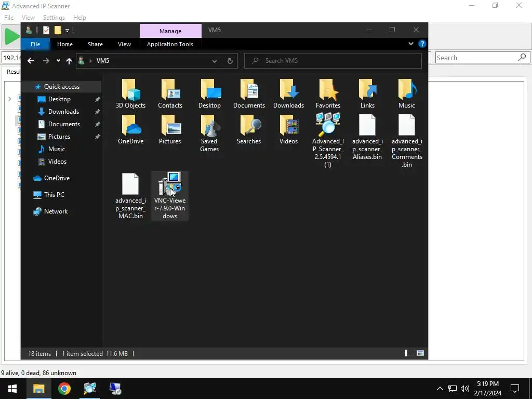Image resolution: width=532 pixels, height=399 pixels.
Task: Go up one folder level
Action: [69, 61]
